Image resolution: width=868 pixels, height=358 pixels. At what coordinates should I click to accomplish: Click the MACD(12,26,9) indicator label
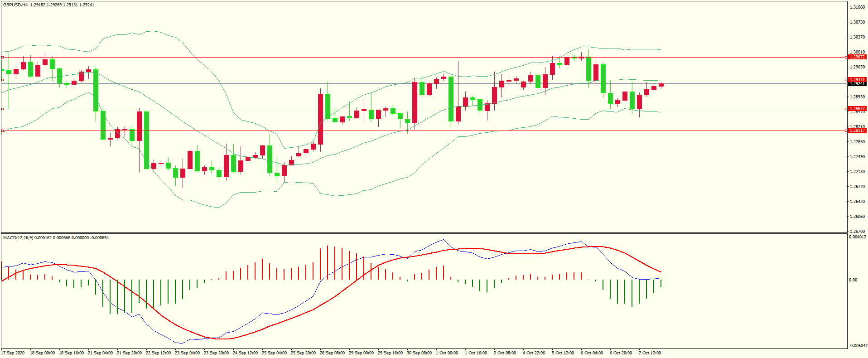coord(18,237)
